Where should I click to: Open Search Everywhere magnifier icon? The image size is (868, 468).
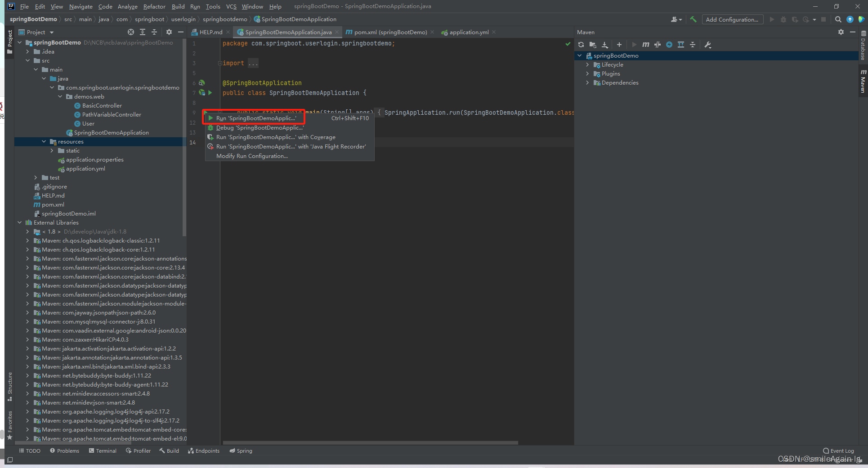tap(838, 19)
